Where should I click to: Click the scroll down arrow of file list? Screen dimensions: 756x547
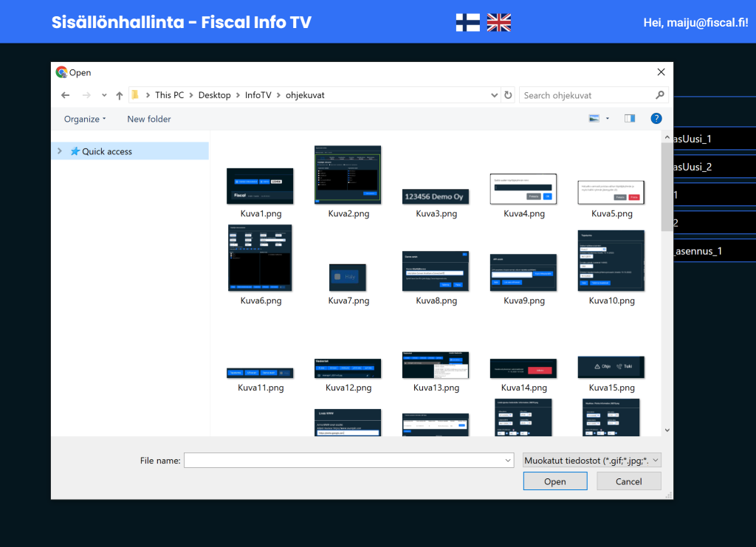click(x=667, y=430)
